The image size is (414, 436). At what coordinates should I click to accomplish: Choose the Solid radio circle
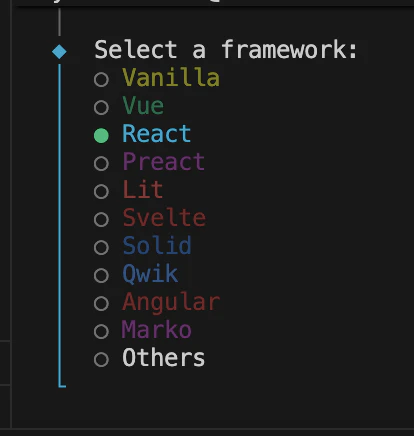101,248
